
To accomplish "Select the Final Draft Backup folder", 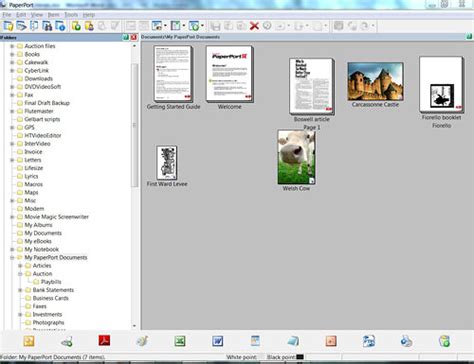I will tap(47, 103).
